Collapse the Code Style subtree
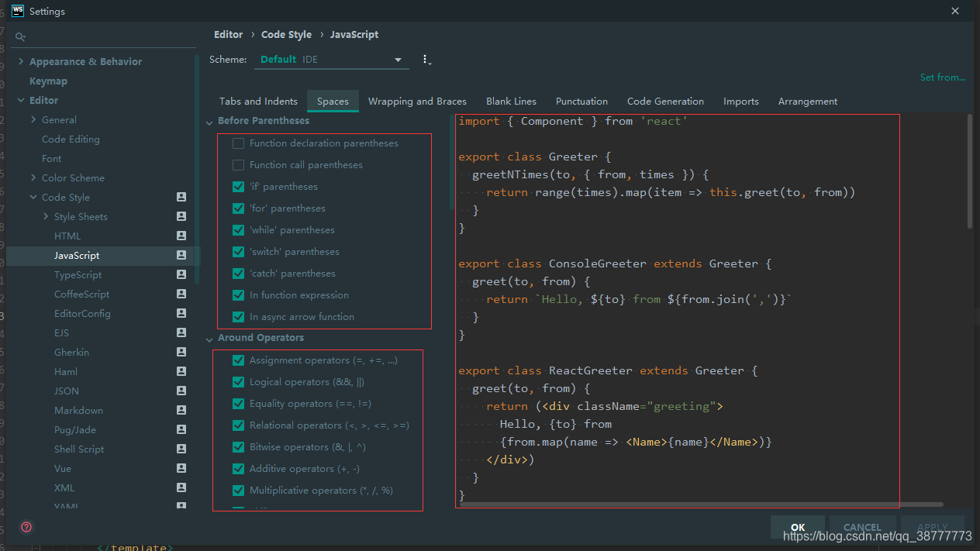Viewport: 980px width, 551px height. click(x=33, y=197)
